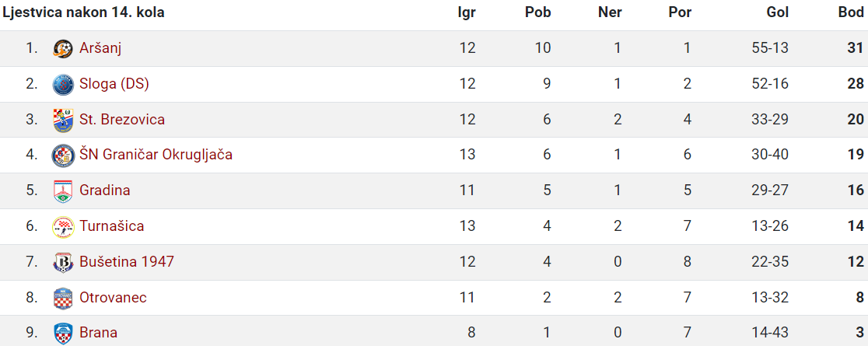Open the Otrovanec team link
This screenshot has height=346, width=868.
point(113,297)
